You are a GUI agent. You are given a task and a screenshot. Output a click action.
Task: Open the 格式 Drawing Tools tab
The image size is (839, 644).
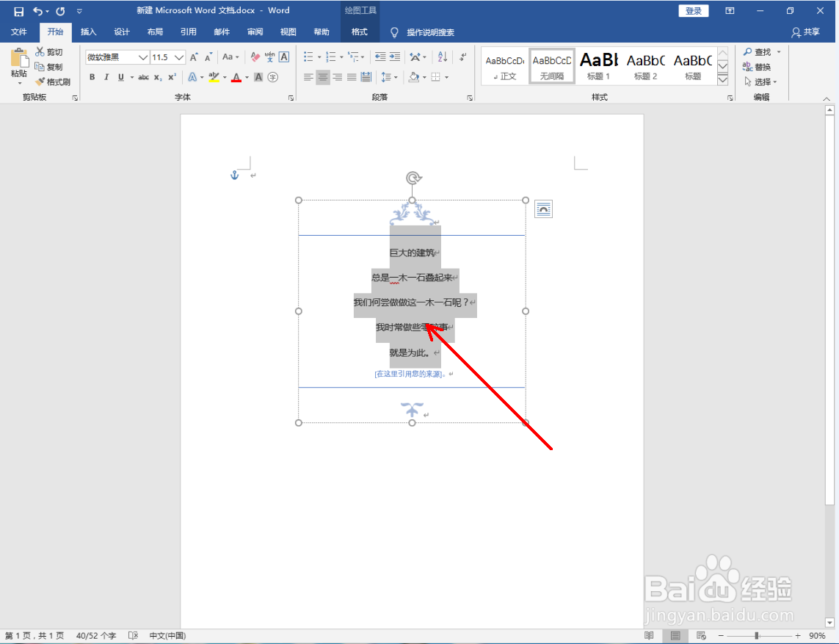(360, 32)
